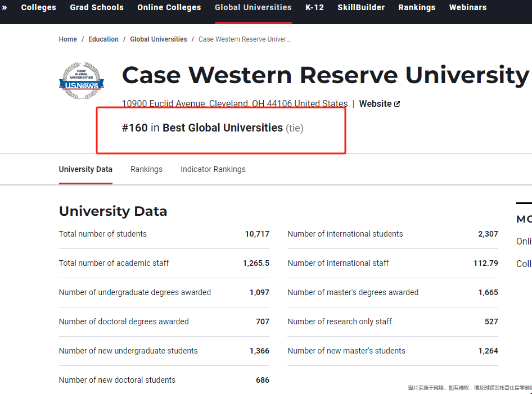Click the University Data section heading

click(113, 211)
